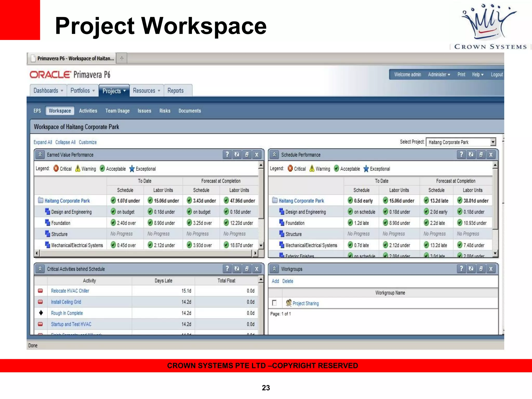Close the Earned Value Performance panel
532x399 pixels.
point(257,155)
